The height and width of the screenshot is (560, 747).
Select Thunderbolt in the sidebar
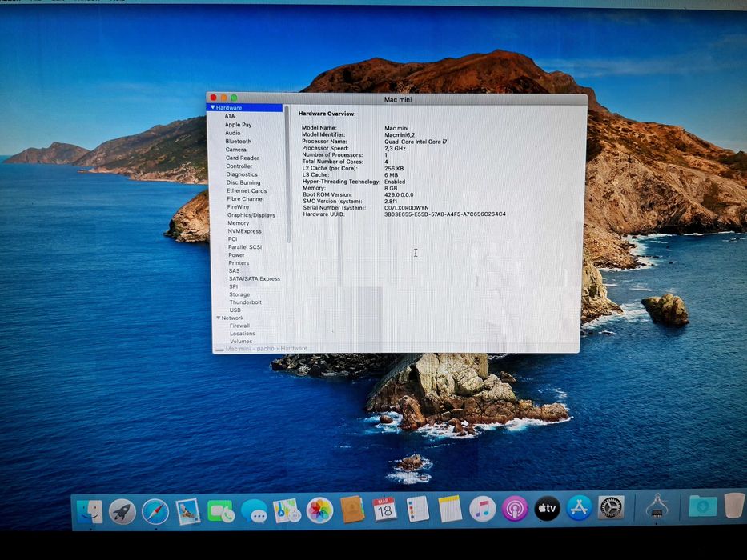(245, 302)
